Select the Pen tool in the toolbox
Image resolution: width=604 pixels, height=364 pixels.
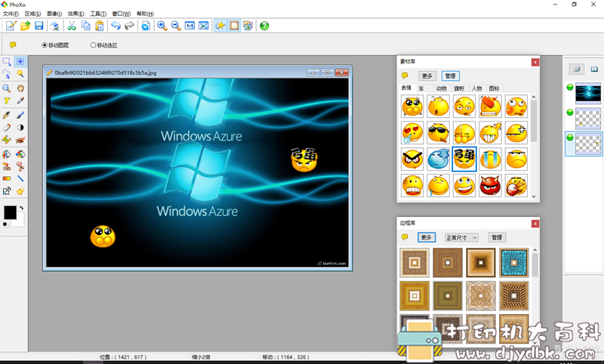point(7,115)
